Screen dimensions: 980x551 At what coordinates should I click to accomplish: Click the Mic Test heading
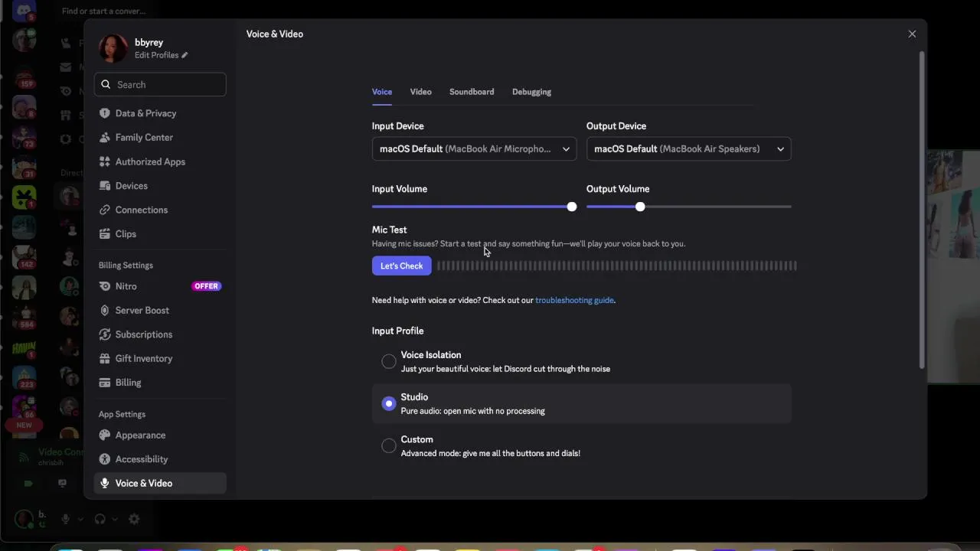389,230
